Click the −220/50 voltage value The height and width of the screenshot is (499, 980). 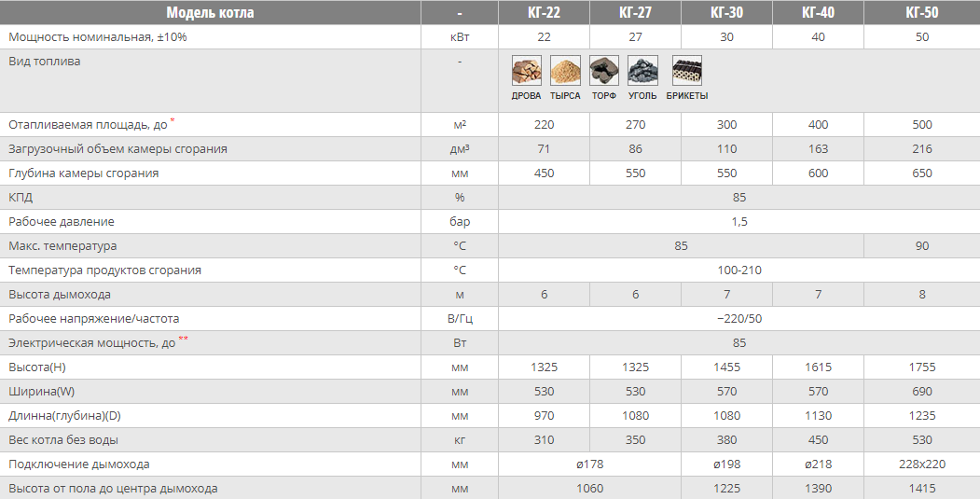pyautogui.click(x=738, y=319)
